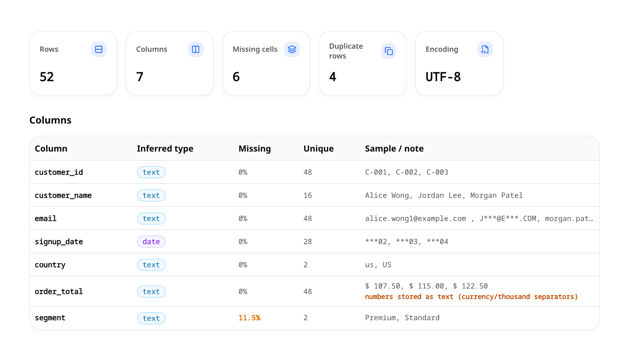Select the truncated email sample text
This screenshot has width=629, height=364.
tap(479, 219)
